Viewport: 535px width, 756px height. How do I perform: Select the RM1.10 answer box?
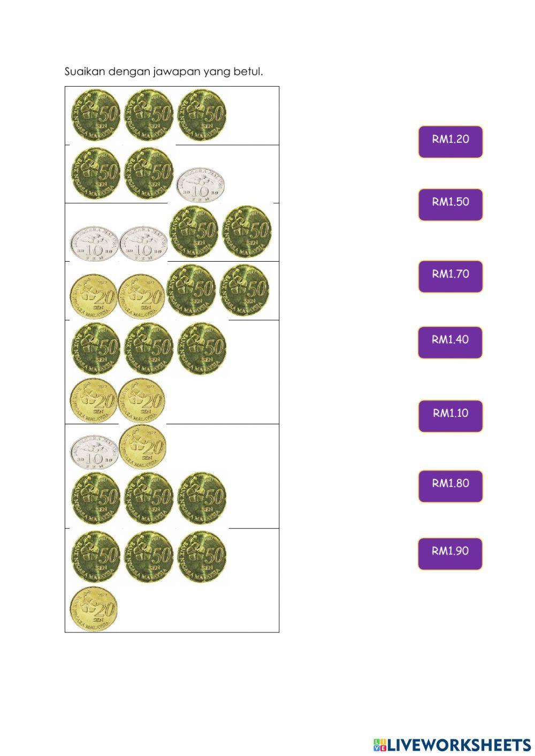coord(450,415)
